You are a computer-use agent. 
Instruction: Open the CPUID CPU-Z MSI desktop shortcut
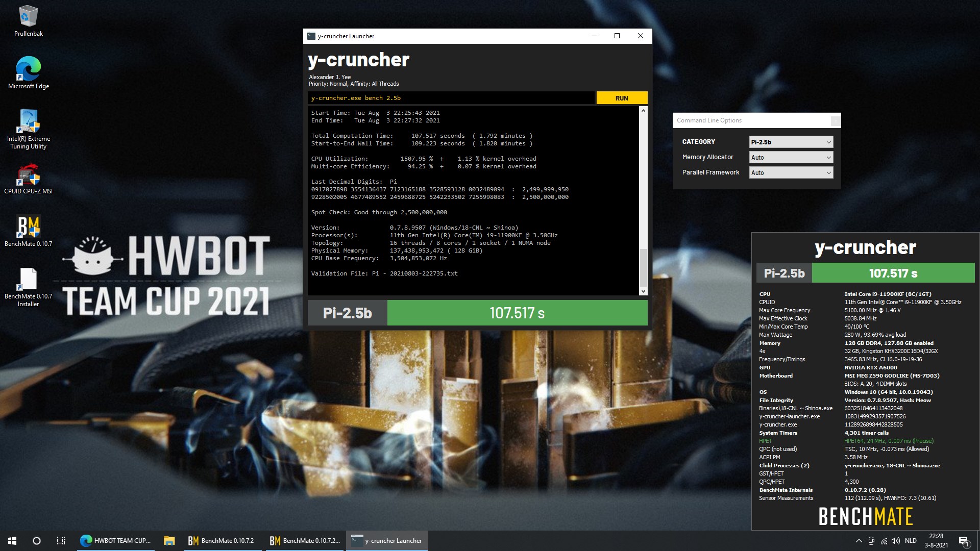(28, 179)
